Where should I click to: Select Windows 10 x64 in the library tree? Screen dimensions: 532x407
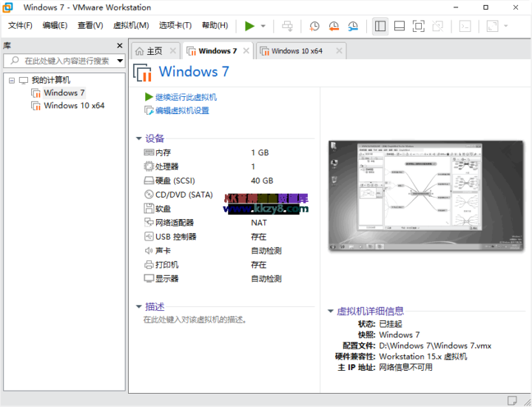pyautogui.click(x=74, y=106)
